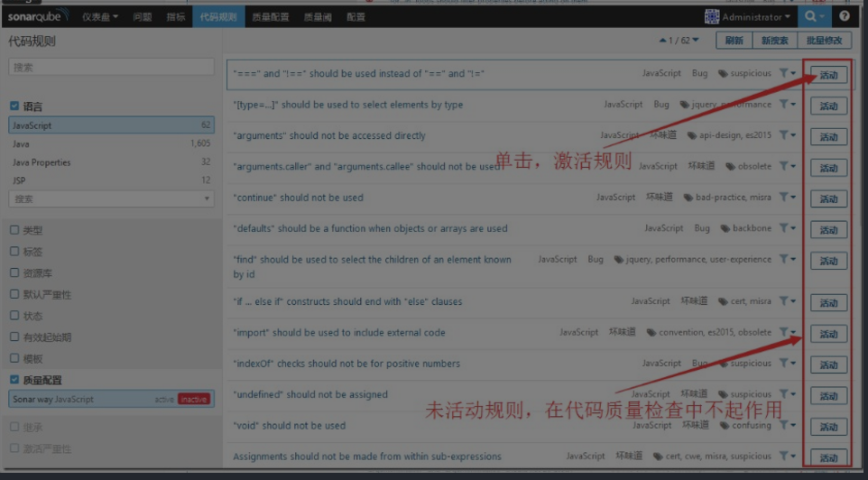Activate the '===' rule with 活动 button
This screenshot has height=480, width=868.
coord(828,75)
